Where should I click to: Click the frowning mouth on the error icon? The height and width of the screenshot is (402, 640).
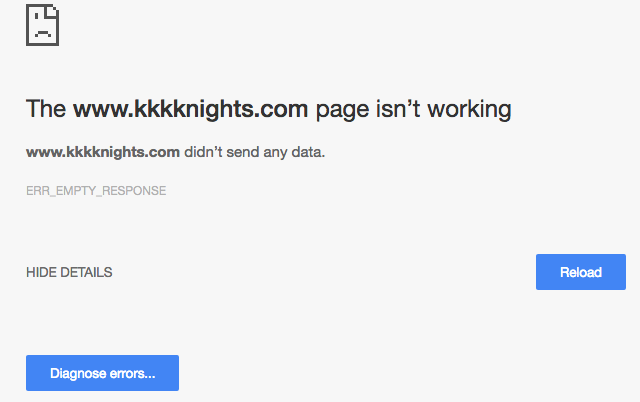click(42, 32)
